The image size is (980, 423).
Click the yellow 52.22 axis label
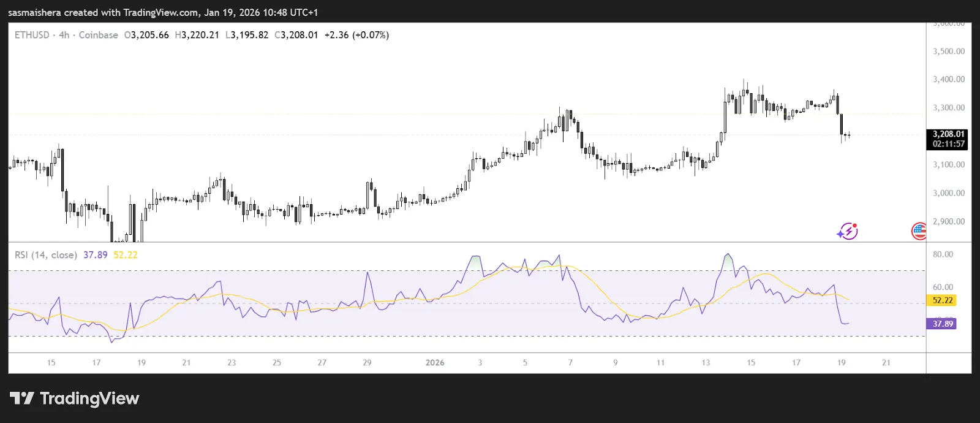coord(943,300)
